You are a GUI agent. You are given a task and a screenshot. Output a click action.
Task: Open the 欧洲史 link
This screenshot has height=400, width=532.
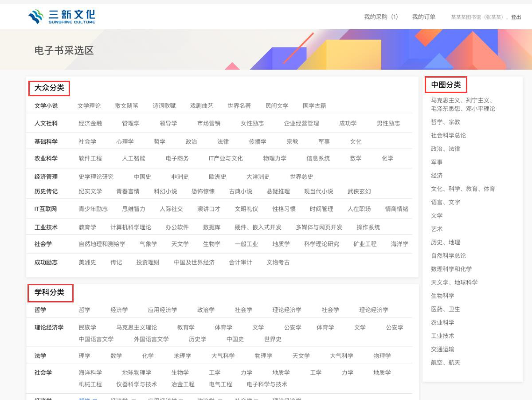pos(218,176)
